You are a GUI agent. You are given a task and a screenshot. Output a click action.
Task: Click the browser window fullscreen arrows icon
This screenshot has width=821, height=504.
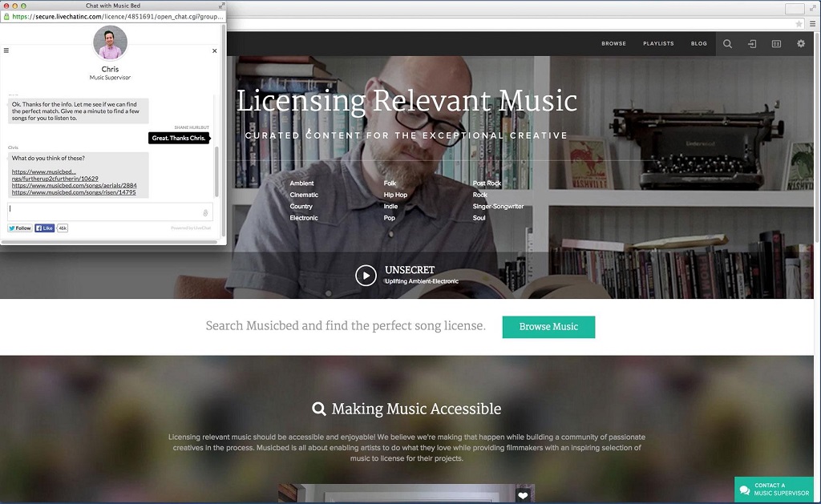pos(815,7)
